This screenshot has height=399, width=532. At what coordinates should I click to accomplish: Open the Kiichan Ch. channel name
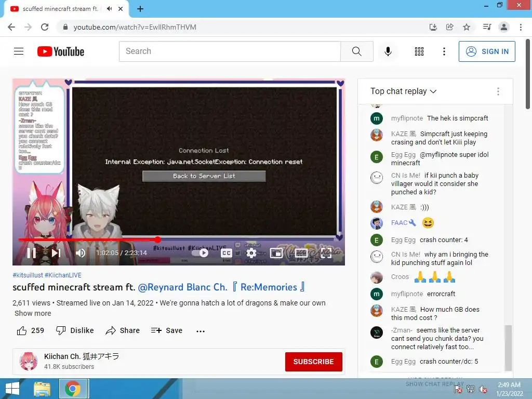(x=82, y=356)
